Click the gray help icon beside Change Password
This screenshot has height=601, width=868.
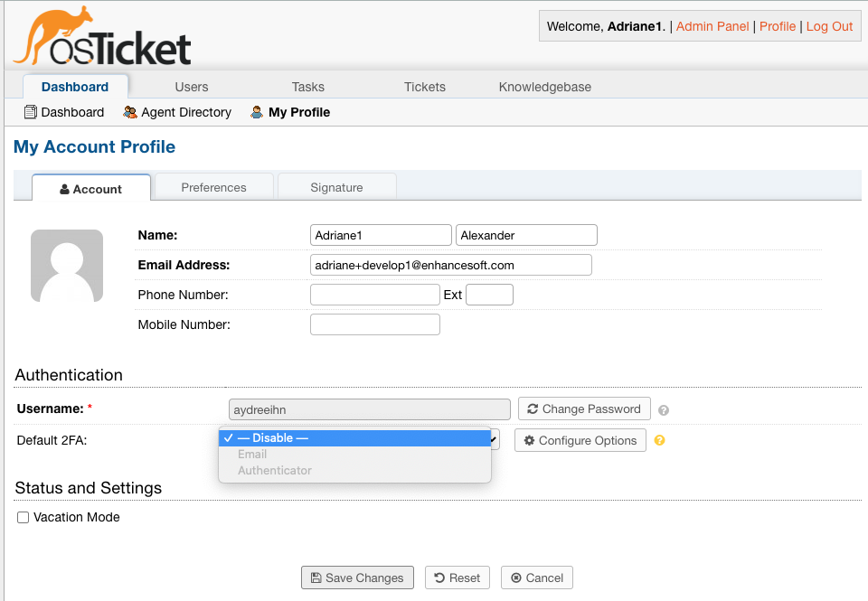pyautogui.click(x=664, y=410)
